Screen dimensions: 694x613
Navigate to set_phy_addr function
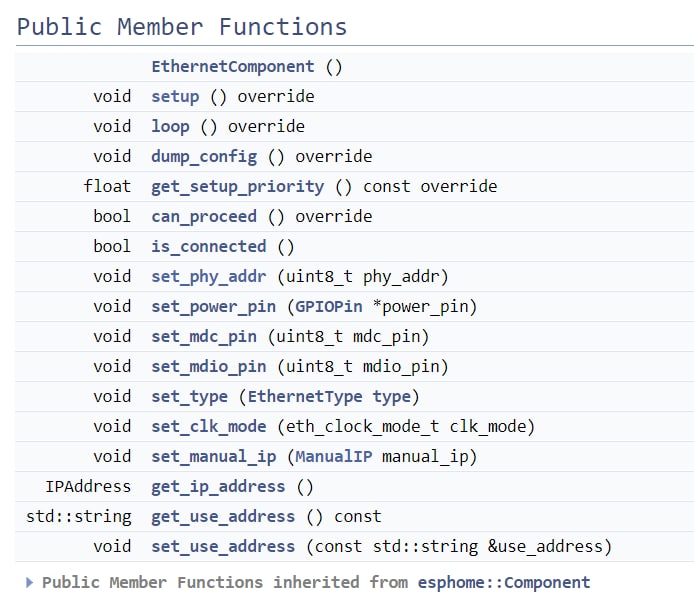click(208, 277)
